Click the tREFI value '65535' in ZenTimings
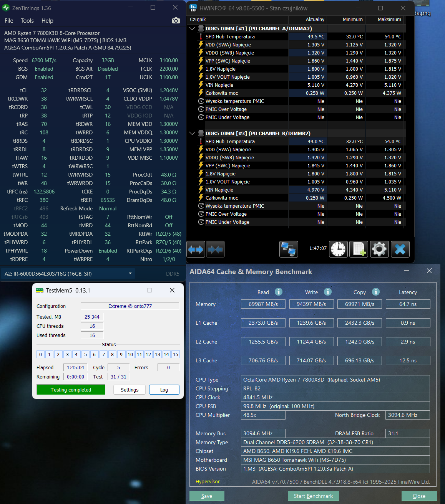This screenshot has height=504, width=445. point(108,200)
